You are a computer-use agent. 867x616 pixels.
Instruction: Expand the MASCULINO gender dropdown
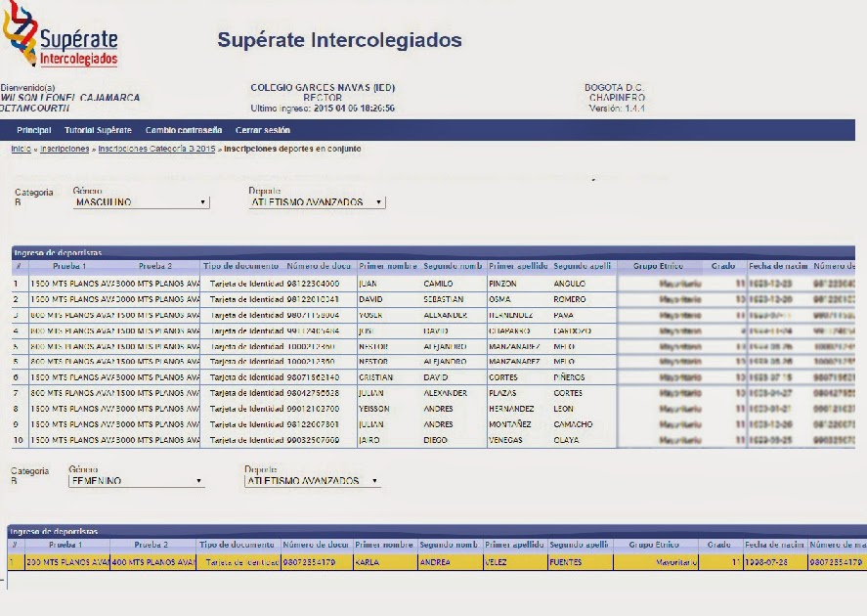tap(141, 202)
